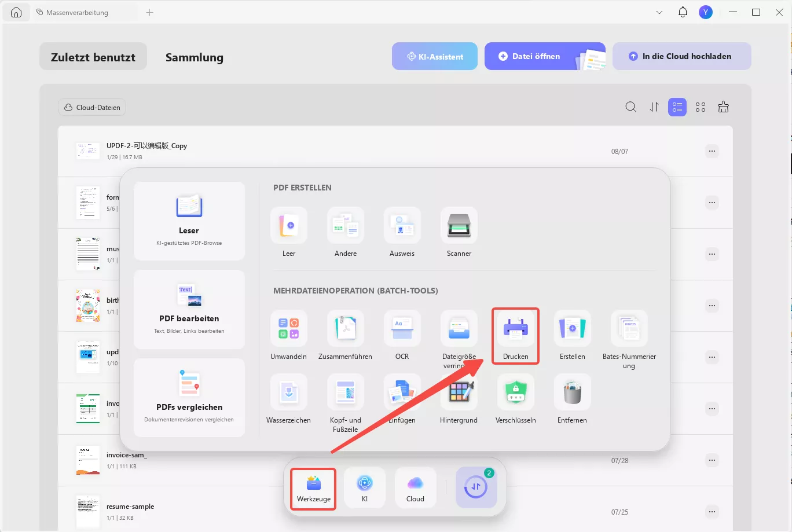Viewport: 792px width, 532px height.
Task: Open the PDFs vergleichen card
Action: coord(189,398)
